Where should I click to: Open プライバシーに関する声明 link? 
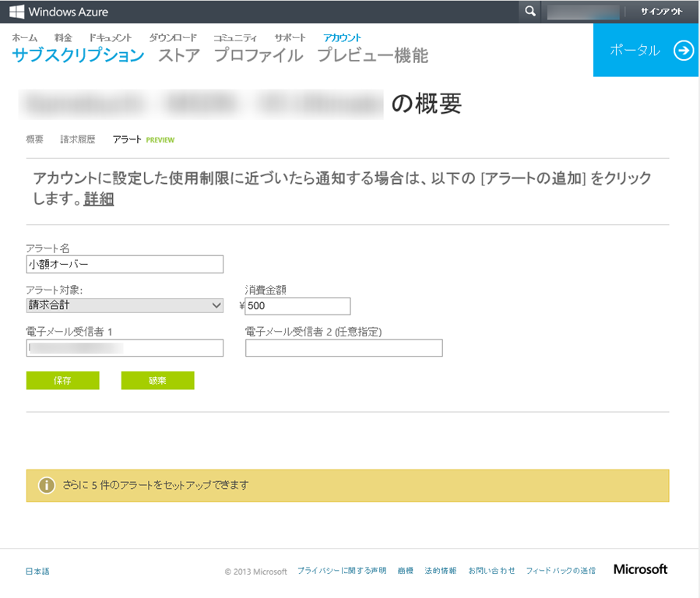tap(342, 571)
